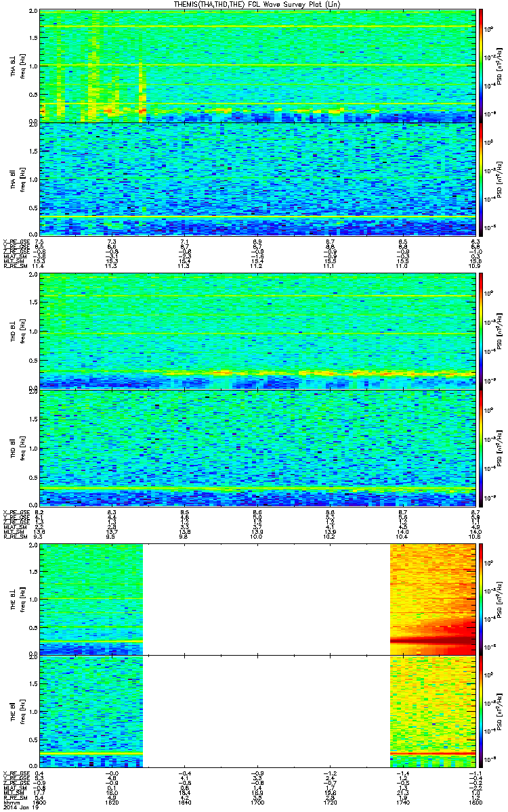Screen dimensions: 508x812
Task: Click the PSD color bar beside THE BL
Action: pos(480,599)
